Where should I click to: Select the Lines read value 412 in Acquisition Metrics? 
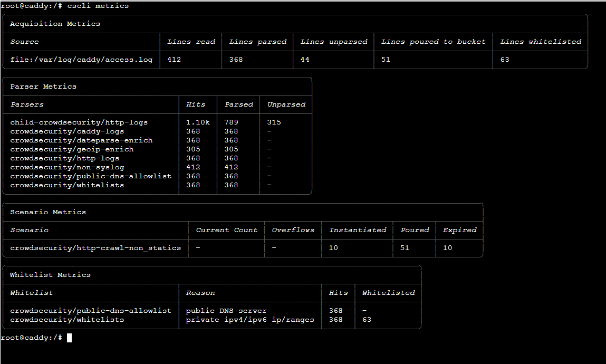[x=174, y=60]
